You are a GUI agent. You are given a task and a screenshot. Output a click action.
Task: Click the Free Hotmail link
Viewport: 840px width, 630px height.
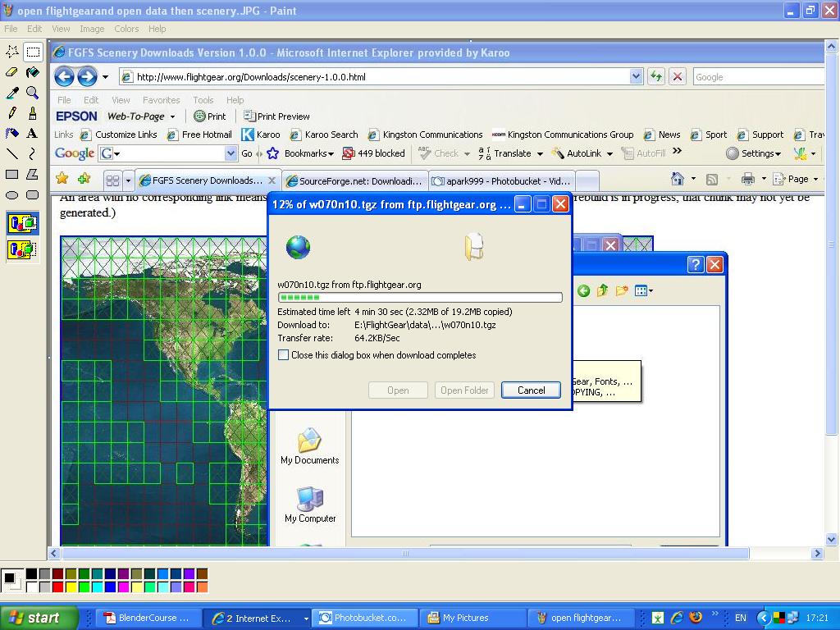tap(200, 135)
